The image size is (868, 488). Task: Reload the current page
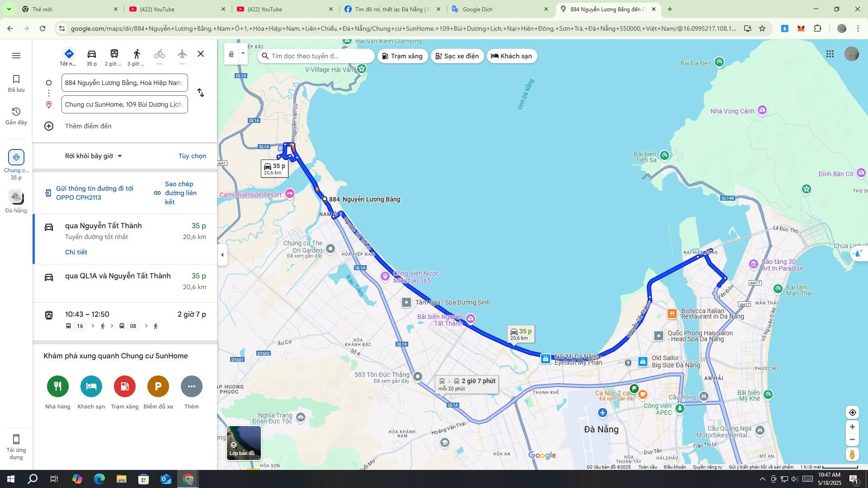pyautogui.click(x=42, y=28)
